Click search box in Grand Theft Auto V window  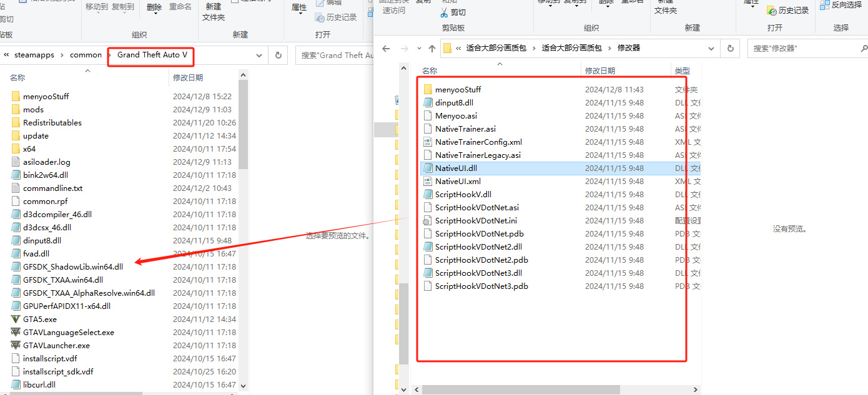pos(334,55)
